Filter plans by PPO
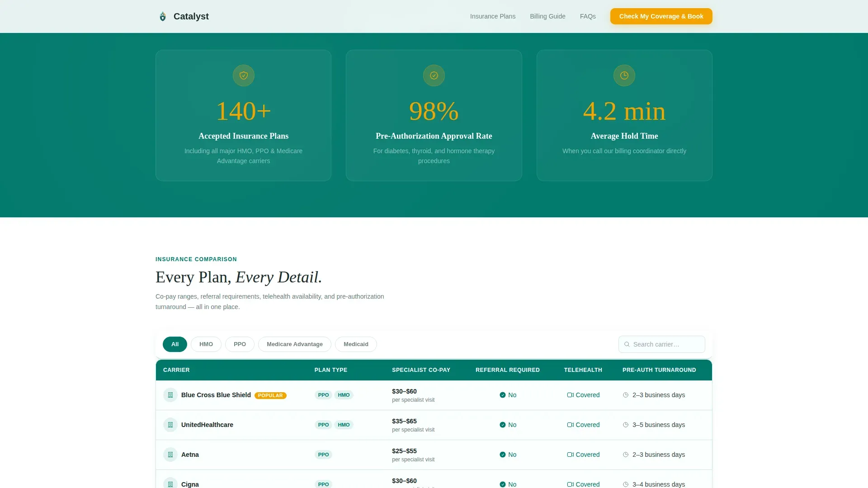 240,344
